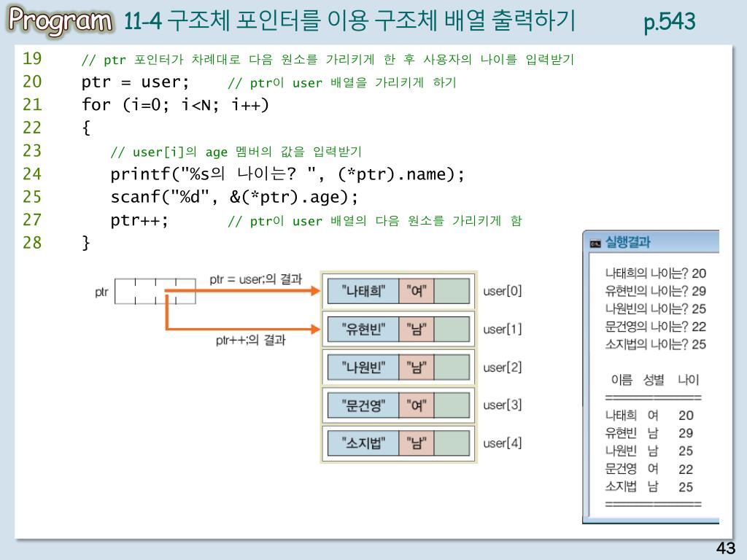Click the "user[3]" label

[x=503, y=405]
